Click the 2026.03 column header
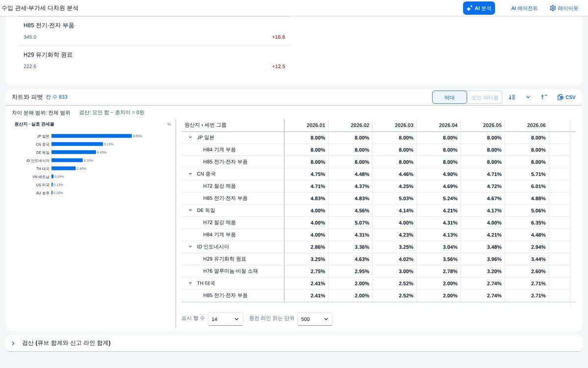588x368 pixels. click(x=394, y=125)
